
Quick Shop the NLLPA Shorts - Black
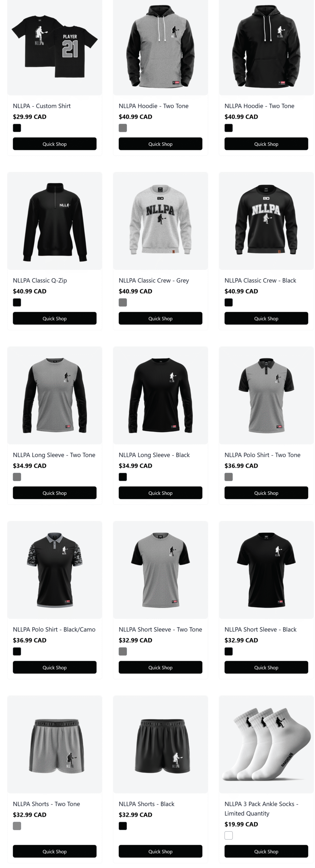pyautogui.click(x=160, y=851)
